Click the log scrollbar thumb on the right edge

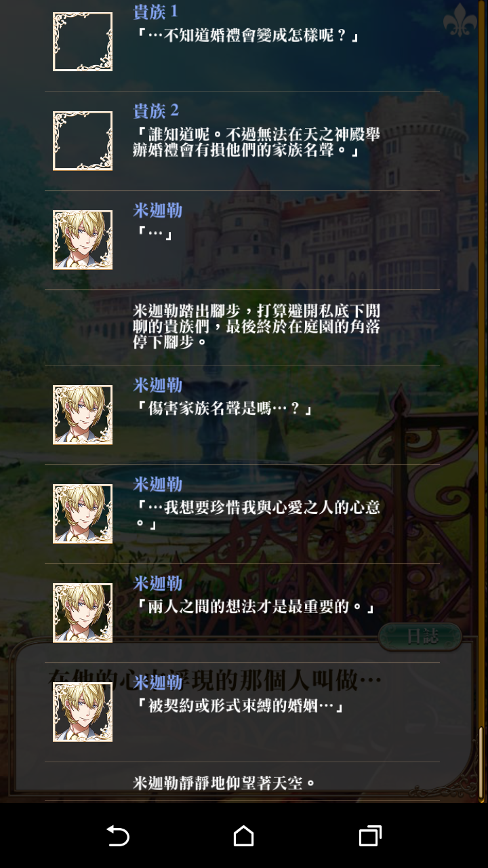[x=482, y=763]
